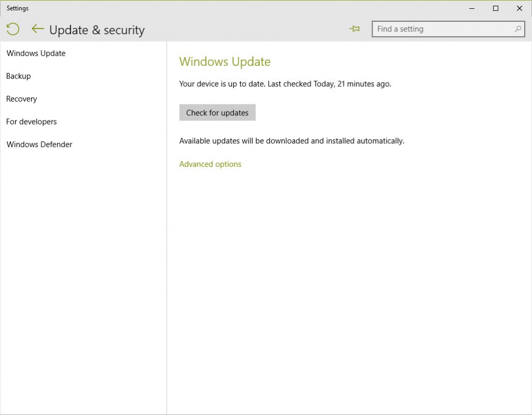
Task: Focus the Find a setting search box
Action: (x=448, y=29)
